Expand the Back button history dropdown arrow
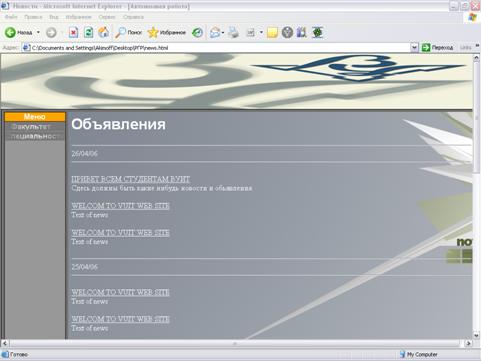The width and height of the screenshot is (481, 361). pyautogui.click(x=38, y=32)
